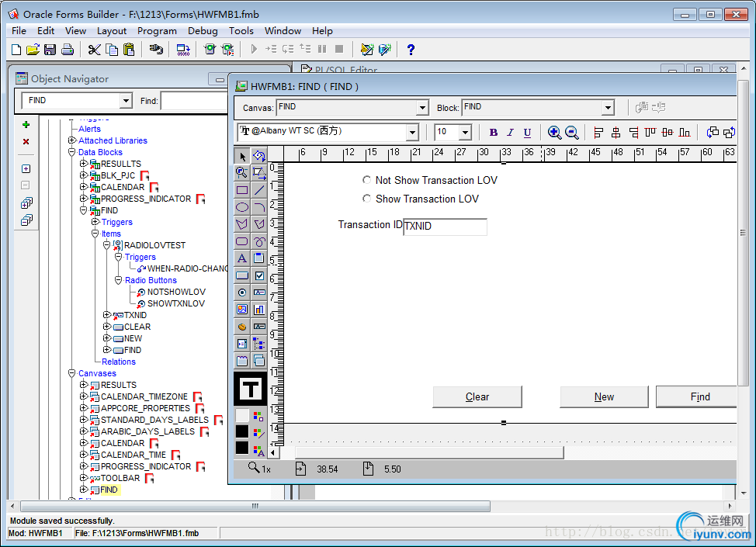Open the Block dropdown in the Layout Editor
Viewport: 756px width, 547px height.
point(608,108)
